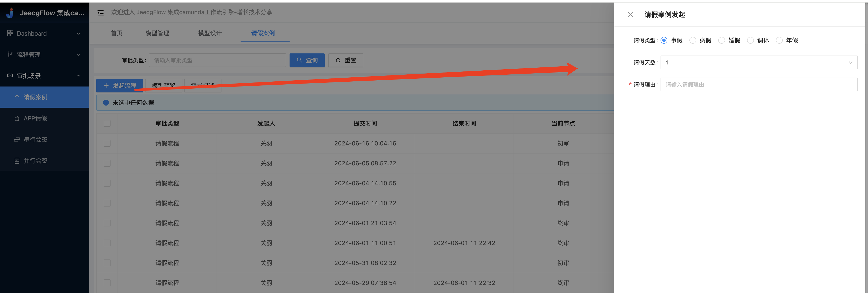Viewport: 868px width, 293px height.
Task: Click the JeecgFlow logo icon
Action: click(x=10, y=13)
